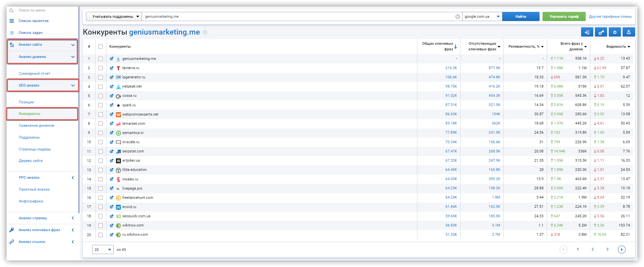
Task: Open Пакетный анализ menu item
Action: tap(34, 189)
